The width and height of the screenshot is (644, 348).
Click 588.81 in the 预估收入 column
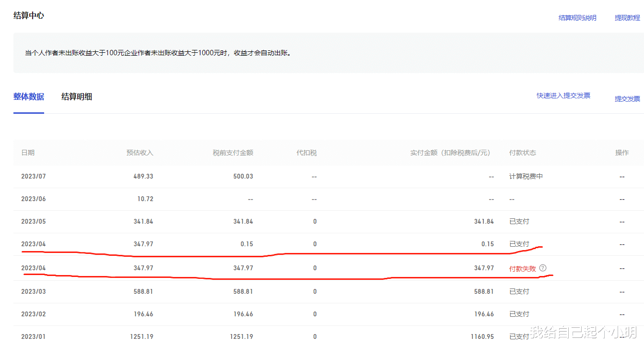(x=143, y=291)
